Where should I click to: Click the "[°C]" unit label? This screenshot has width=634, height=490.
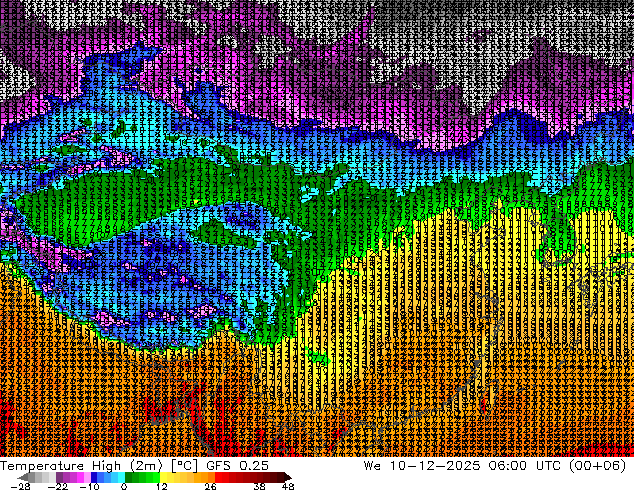tap(184, 466)
